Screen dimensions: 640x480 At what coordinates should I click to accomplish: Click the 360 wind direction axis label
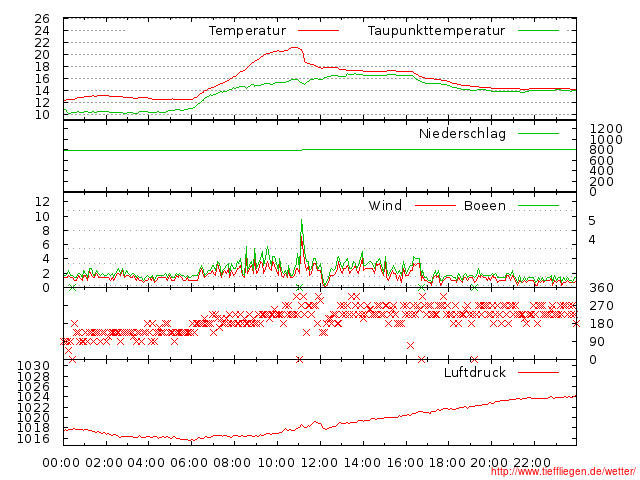click(x=601, y=288)
